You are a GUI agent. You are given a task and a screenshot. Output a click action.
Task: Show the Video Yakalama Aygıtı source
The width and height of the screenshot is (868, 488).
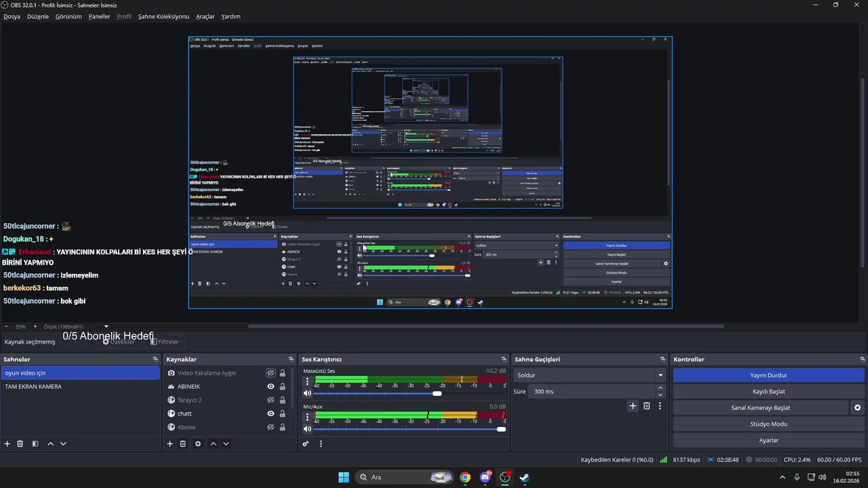271,373
